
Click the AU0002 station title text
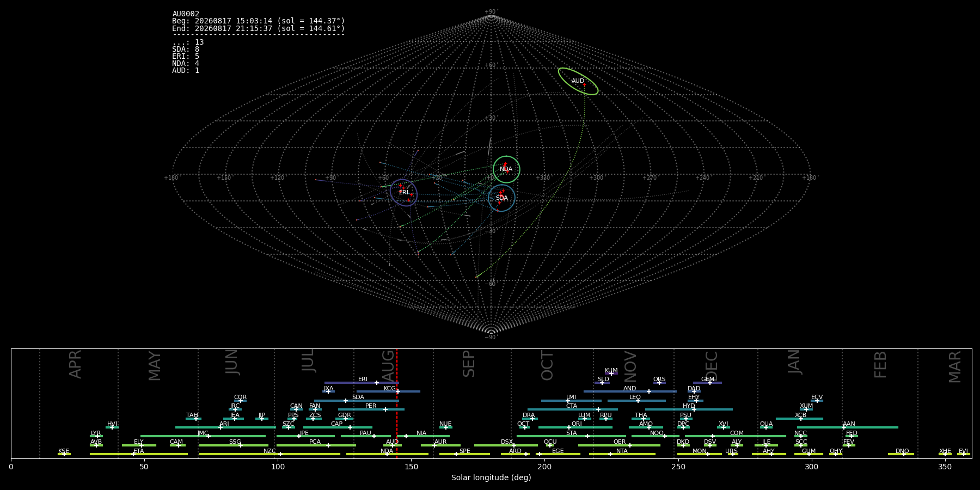coord(186,14)
